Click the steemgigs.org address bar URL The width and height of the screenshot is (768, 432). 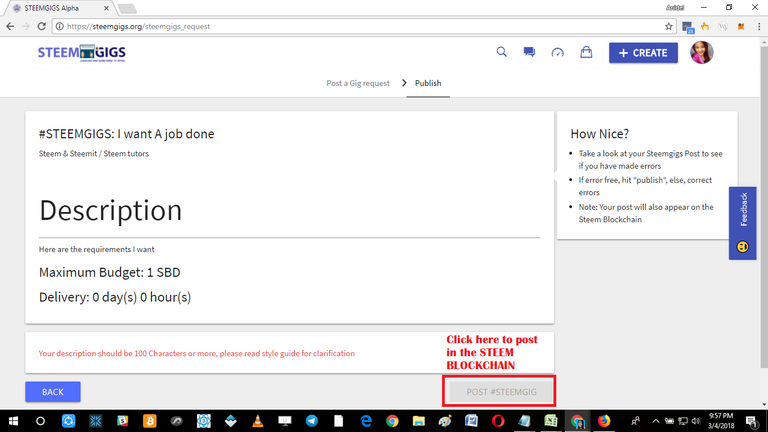point(138,26)
